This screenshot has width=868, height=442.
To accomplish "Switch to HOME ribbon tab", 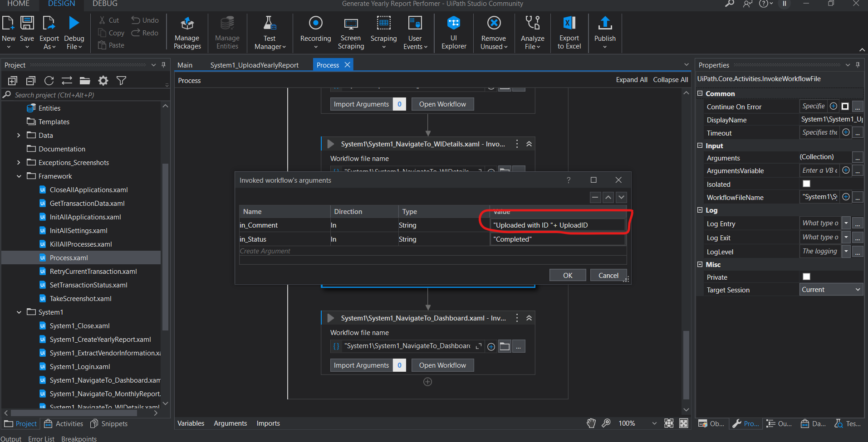I will pyautogui.click(x=18, y=4).
